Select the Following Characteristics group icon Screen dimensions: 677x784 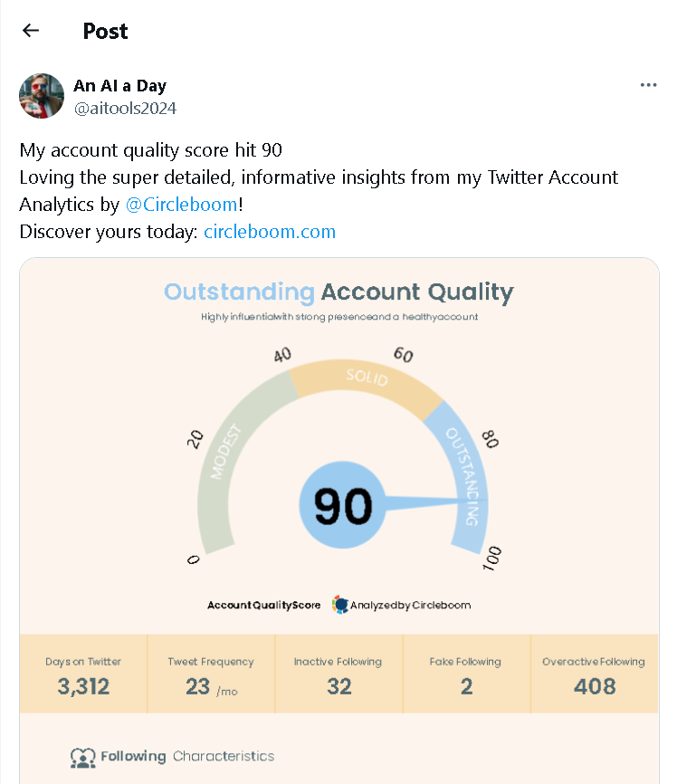(83, 756)
